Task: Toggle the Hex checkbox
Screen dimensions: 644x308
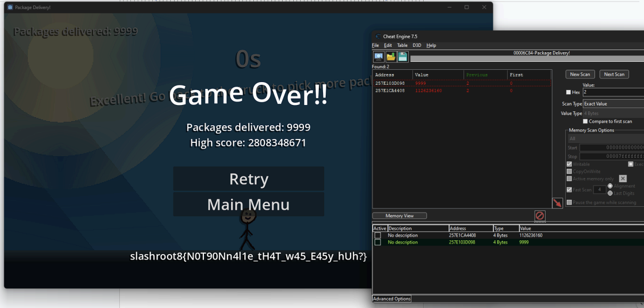Action: pyautogui.click(x=568, y=92)
